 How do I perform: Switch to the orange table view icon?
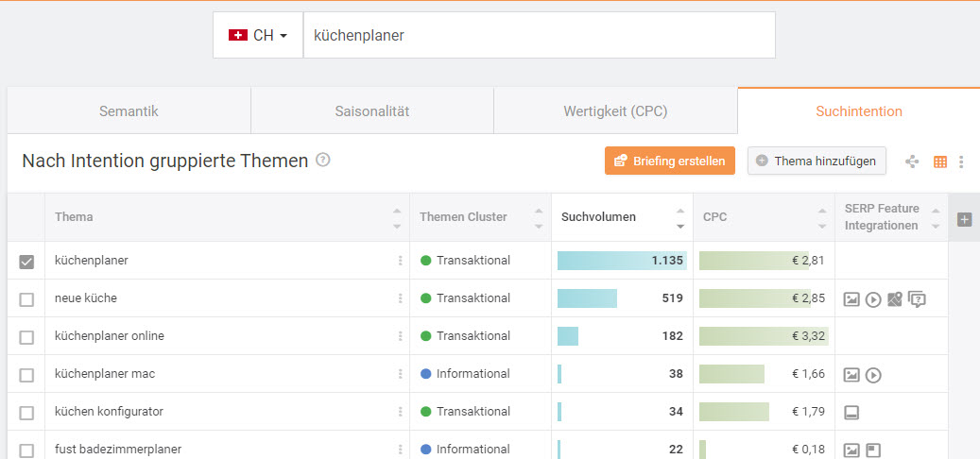[x=940, y=161]
